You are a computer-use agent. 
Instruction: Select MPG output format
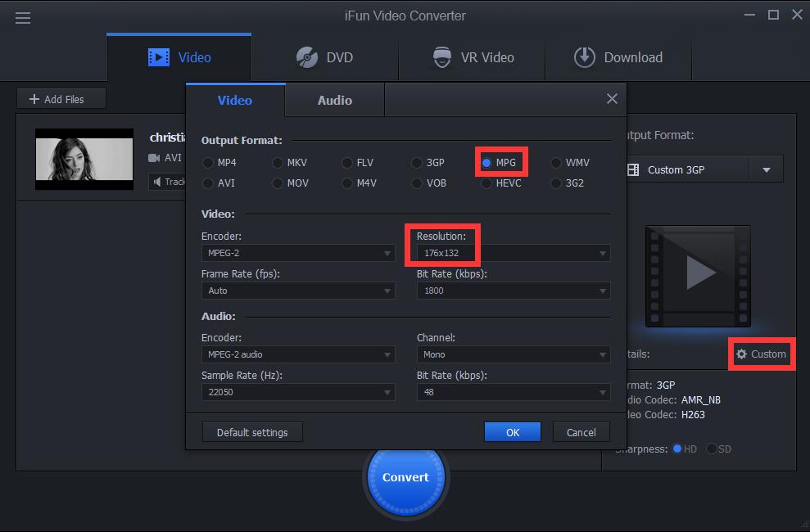click(498, 163)
